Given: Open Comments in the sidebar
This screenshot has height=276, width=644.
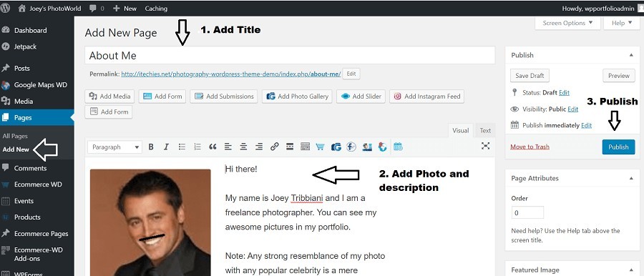Looking at the screenshot, I should click(30, 168).
